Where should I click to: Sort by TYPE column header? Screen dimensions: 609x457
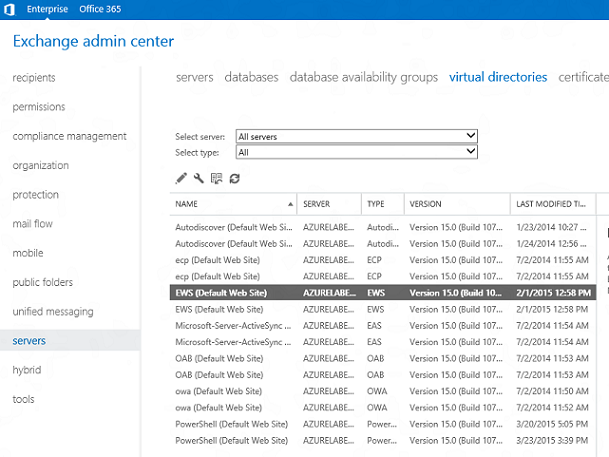383,204
